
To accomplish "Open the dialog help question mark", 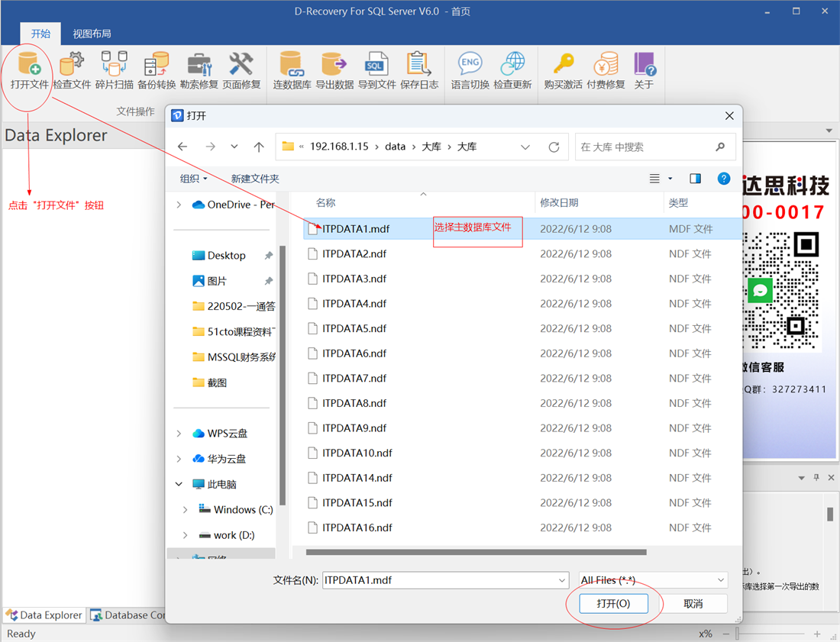I will (x=724, y=179).
